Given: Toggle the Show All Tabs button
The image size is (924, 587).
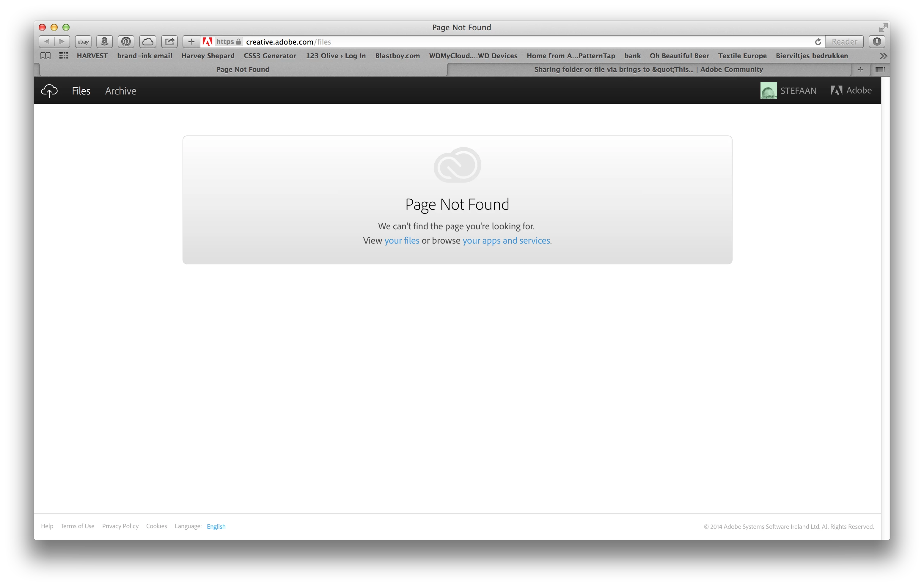Looking at the screenshot, I should coord(880,70).
